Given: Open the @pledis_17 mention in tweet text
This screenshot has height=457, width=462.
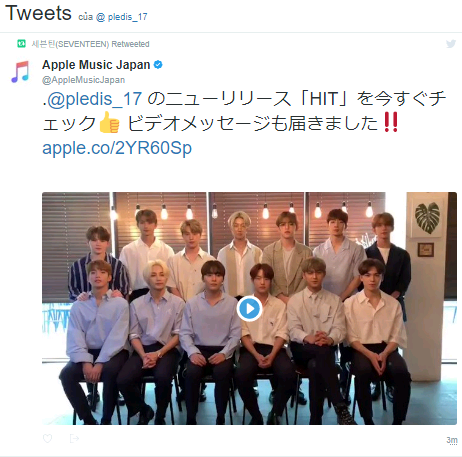Looking at the screenshot, I should coord(95,99).
